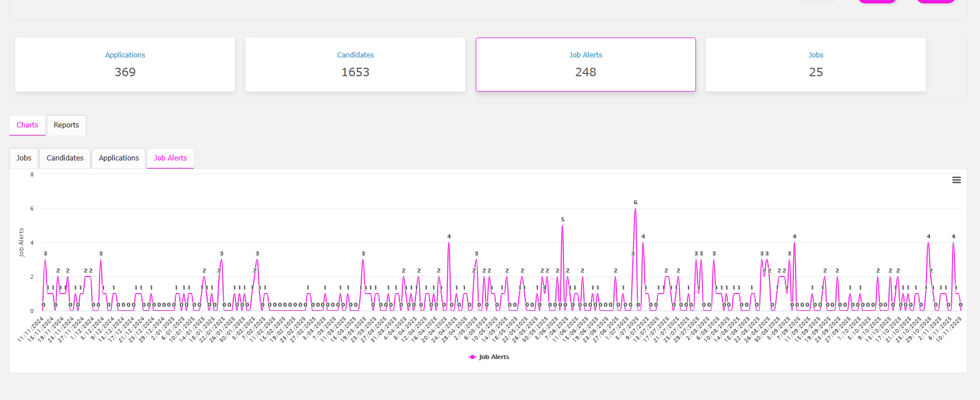Select the Job Alerts chart sub-tab
Viewport: 980px width, 400px height.
(x=170, y=158)
